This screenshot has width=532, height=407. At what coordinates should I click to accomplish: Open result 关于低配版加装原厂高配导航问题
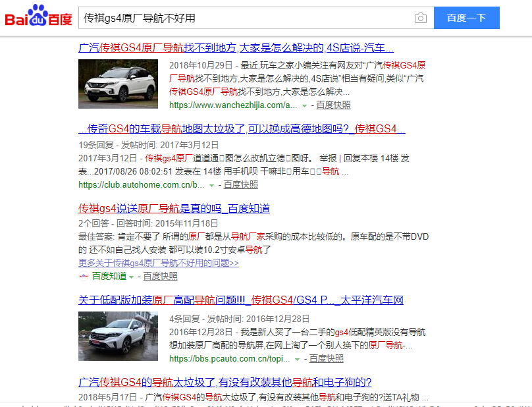tap(240, 300)
